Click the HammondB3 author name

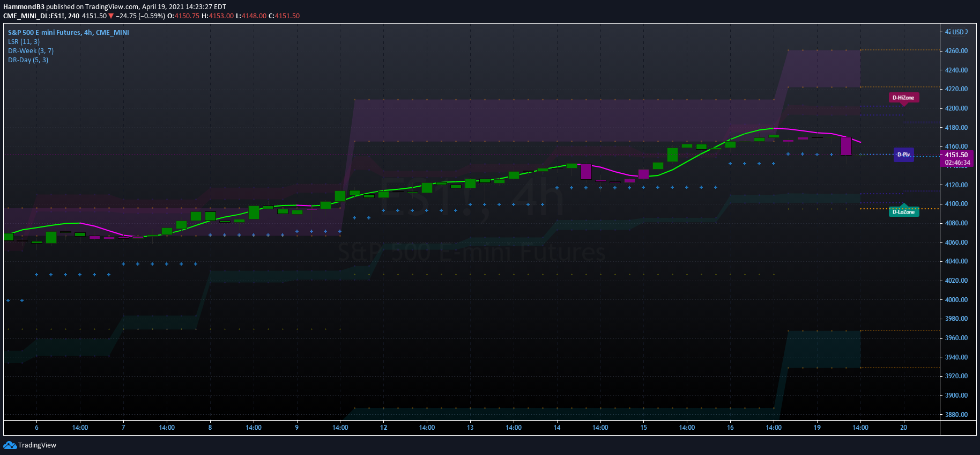(24, 7)
